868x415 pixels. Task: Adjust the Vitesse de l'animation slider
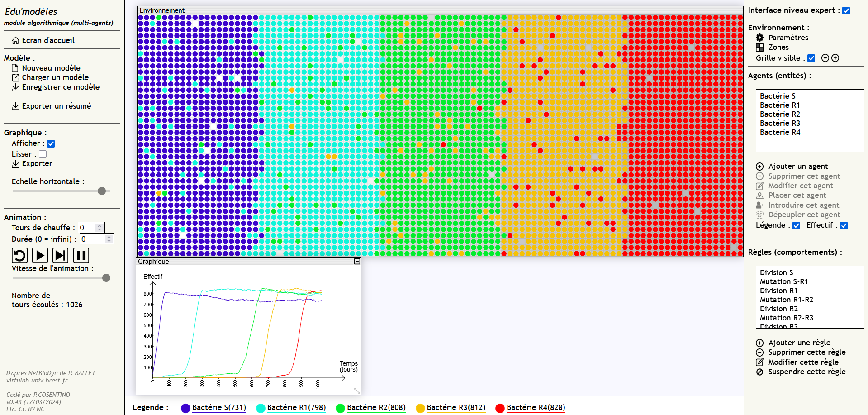[106, 278]
